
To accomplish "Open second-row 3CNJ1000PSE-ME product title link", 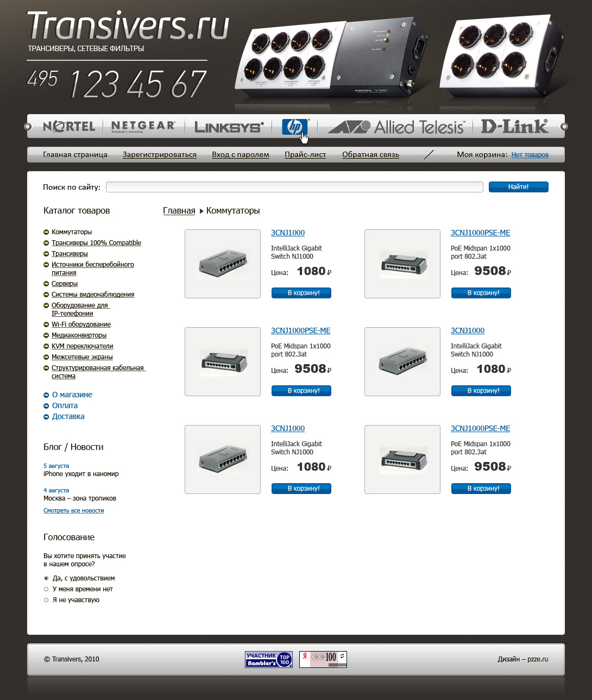I will click(x=301, y=330).
